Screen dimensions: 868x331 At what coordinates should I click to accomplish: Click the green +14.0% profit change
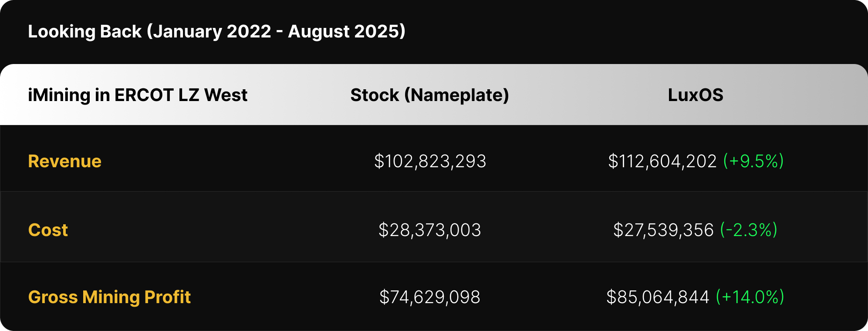[750, 297]
